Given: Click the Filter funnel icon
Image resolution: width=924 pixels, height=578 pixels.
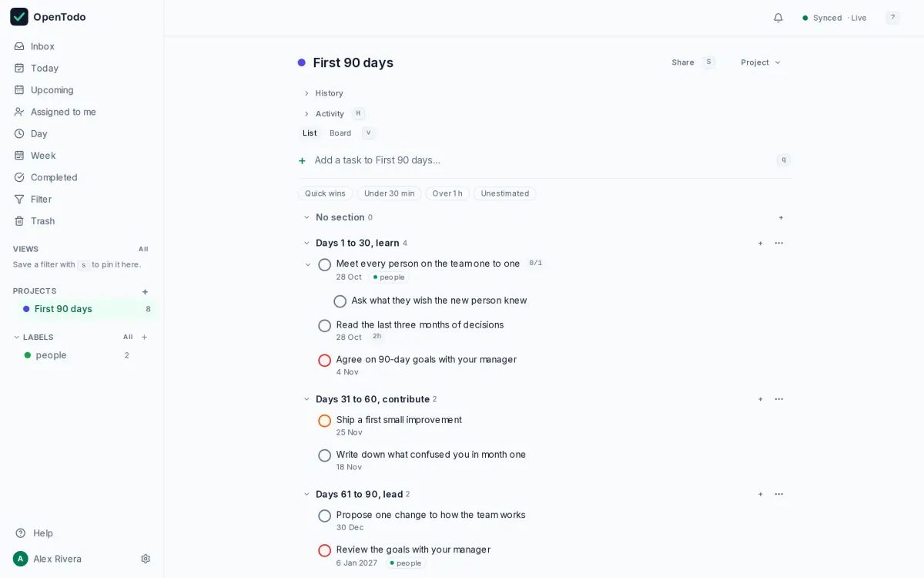Looking at the screenshot, I should 19,199.
